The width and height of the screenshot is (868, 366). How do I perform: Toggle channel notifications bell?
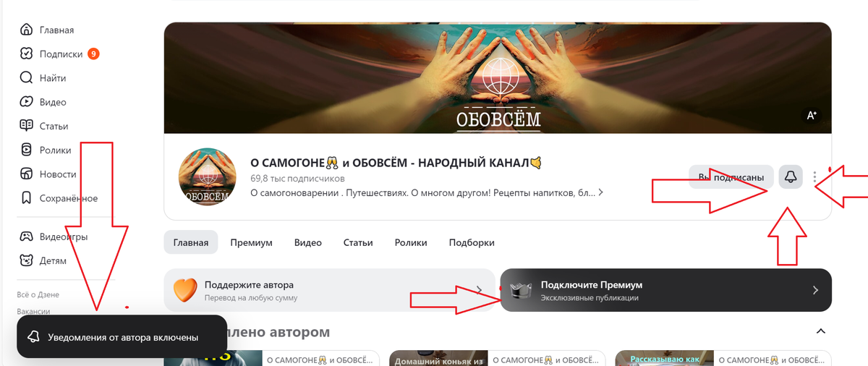pos(791,177)
